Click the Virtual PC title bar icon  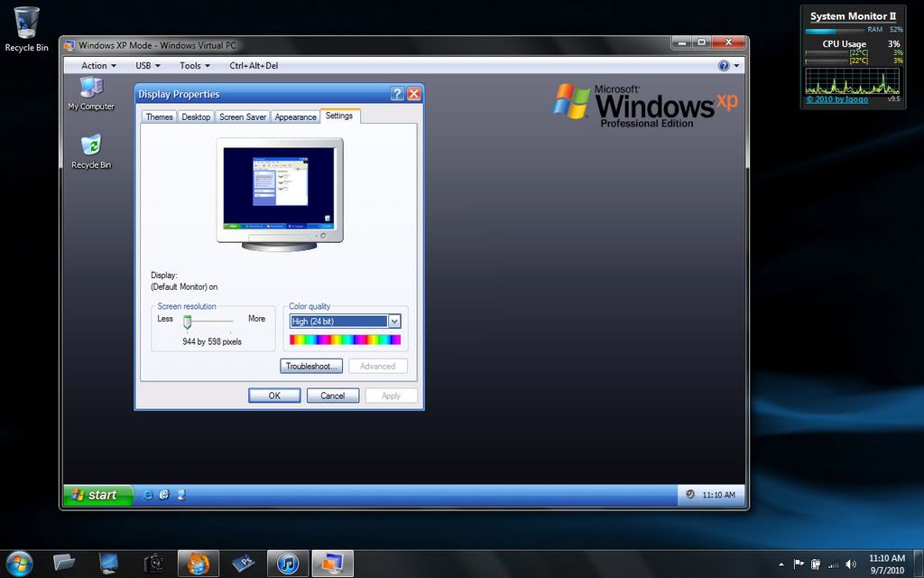pyautogui.click(x=69, y=45)
